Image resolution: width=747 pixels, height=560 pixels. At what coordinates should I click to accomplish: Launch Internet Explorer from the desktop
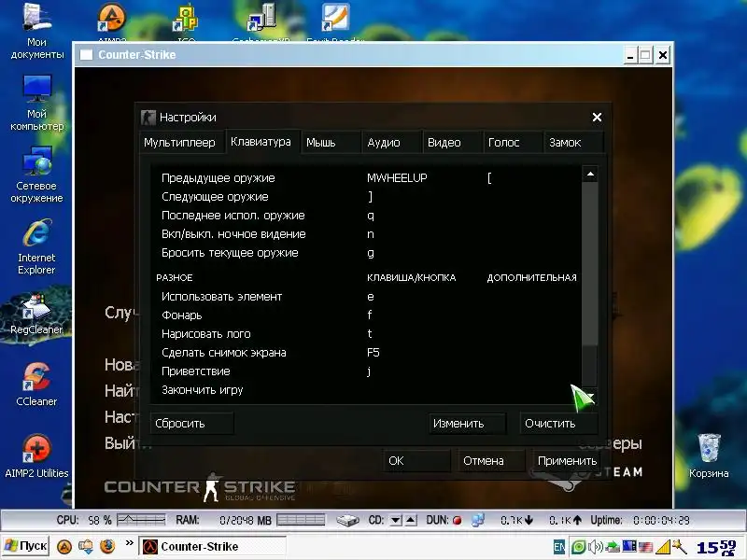tap(36, 246)
